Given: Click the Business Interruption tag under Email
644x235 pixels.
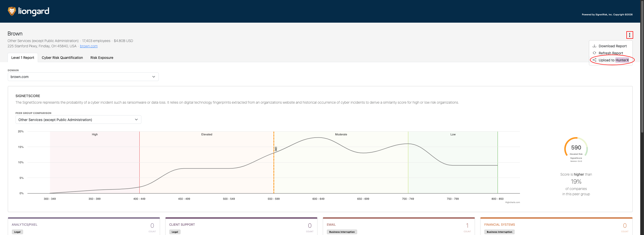Looking at the screenshot, I should tap(342, 232).
